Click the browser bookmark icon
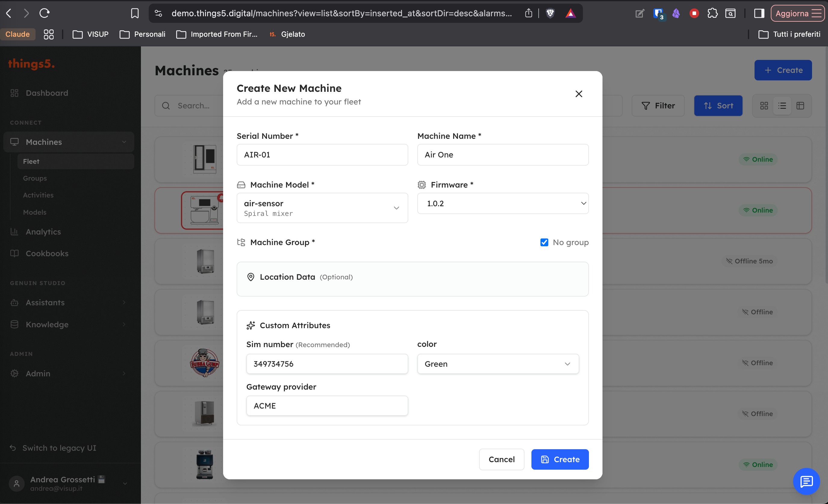 pyautogui.click(x=134, y=14)
